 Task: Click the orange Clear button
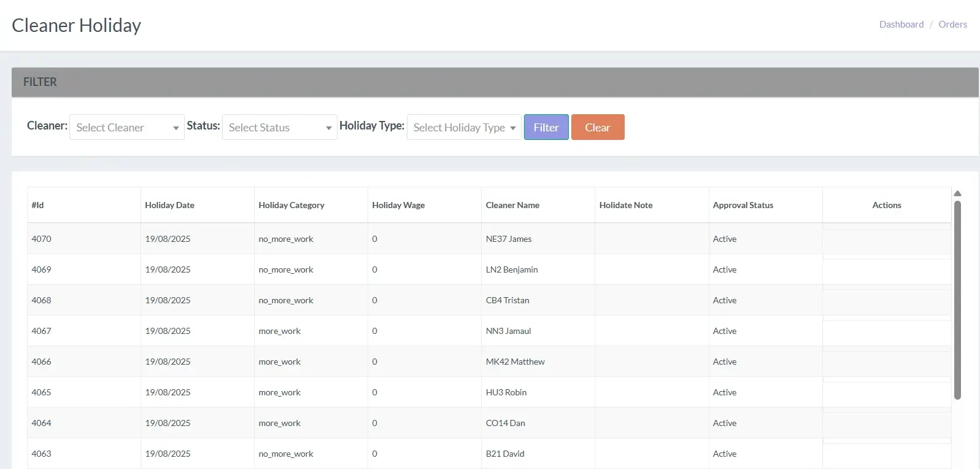[x=597, y=128]
